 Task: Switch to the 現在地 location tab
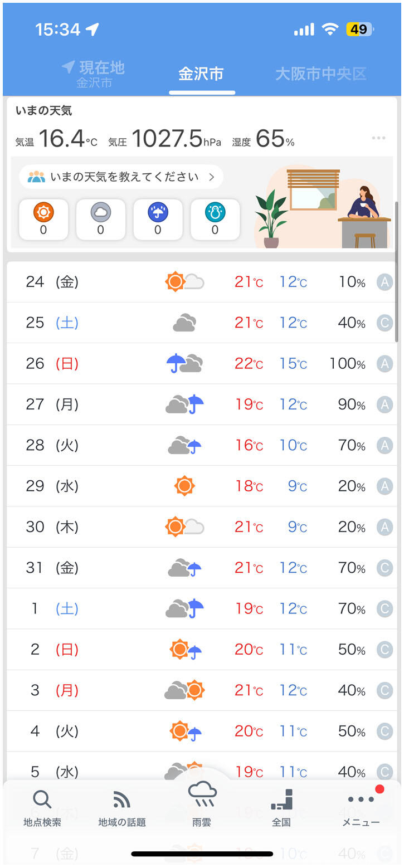(x=94, y=74)
